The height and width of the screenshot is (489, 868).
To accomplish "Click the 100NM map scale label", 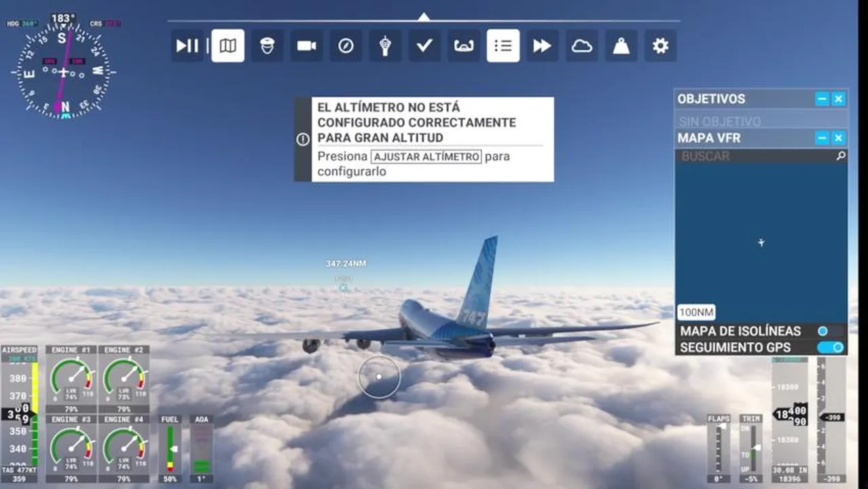I will click(x=696, y=312).
